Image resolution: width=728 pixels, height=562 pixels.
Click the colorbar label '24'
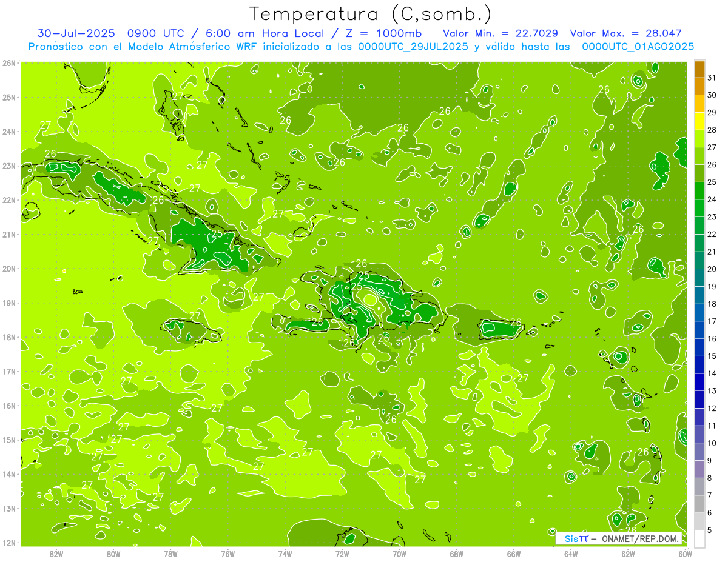point(712,199)
